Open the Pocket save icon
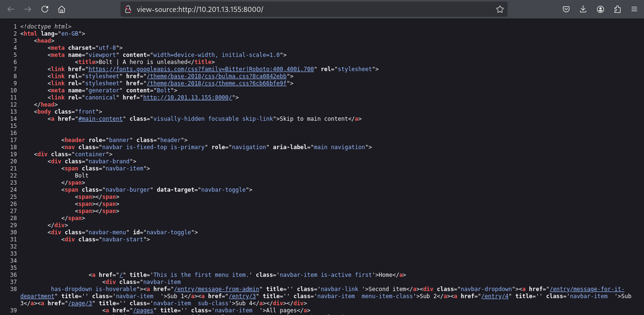Screen dimensions: 644x315 [x=566, y=10]
